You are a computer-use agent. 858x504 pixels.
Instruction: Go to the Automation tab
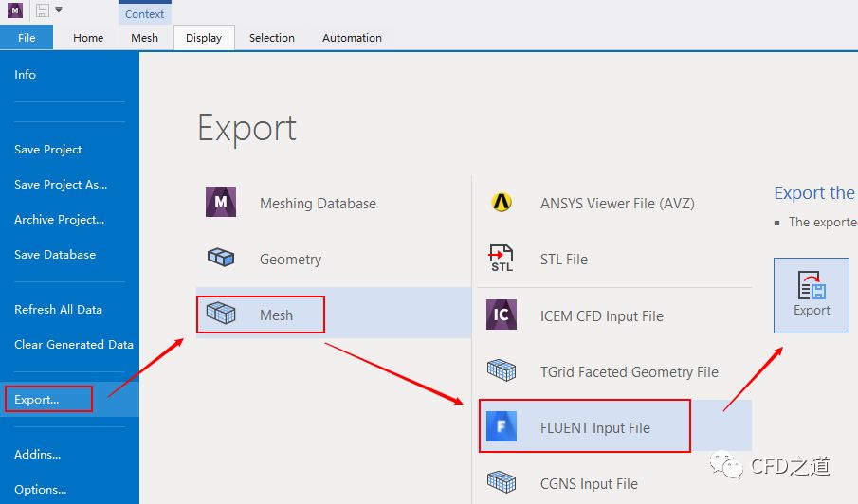[x=352, y=38]
